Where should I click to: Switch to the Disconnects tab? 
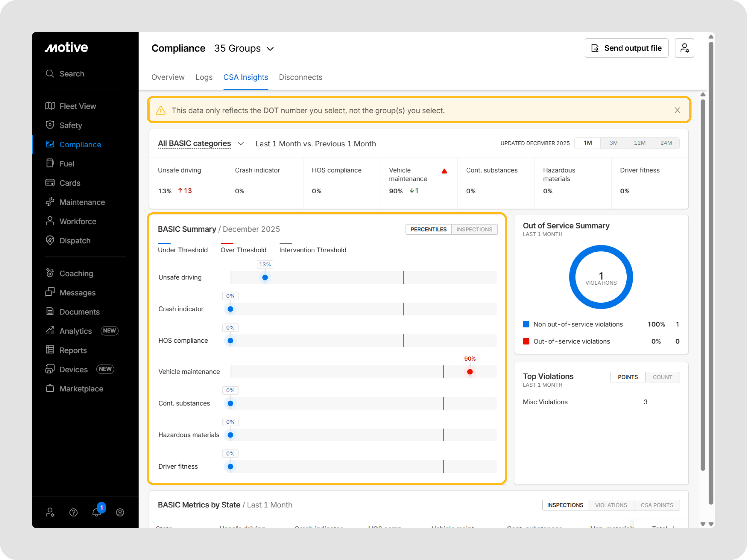300,77
